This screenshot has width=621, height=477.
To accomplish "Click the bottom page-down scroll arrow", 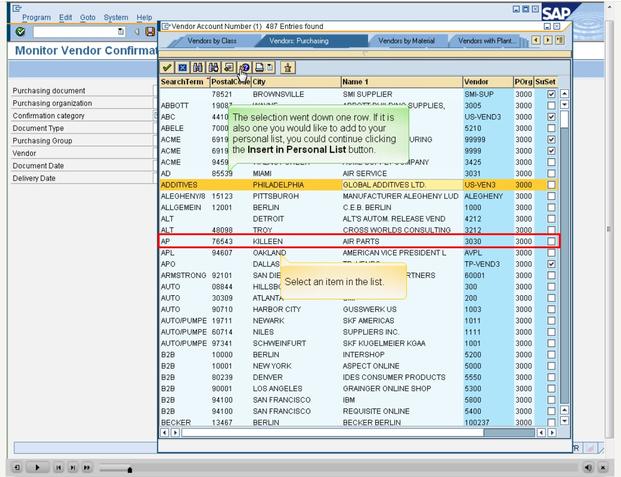I will click(x=564, y=421).
